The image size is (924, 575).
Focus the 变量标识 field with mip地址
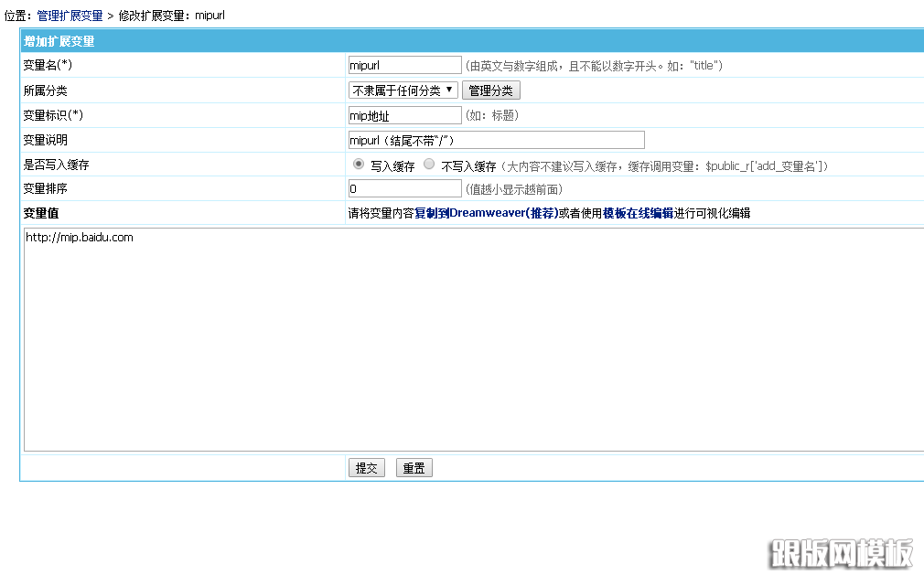pos(405,115)
